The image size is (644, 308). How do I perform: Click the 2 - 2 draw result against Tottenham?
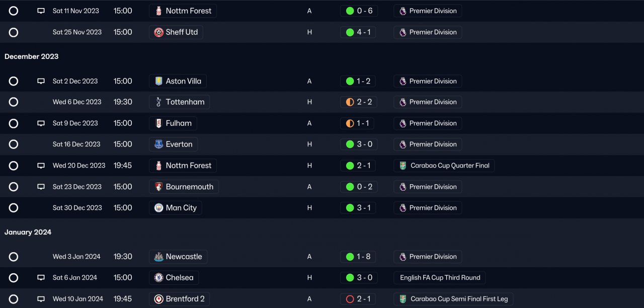(x=358, y=102)
